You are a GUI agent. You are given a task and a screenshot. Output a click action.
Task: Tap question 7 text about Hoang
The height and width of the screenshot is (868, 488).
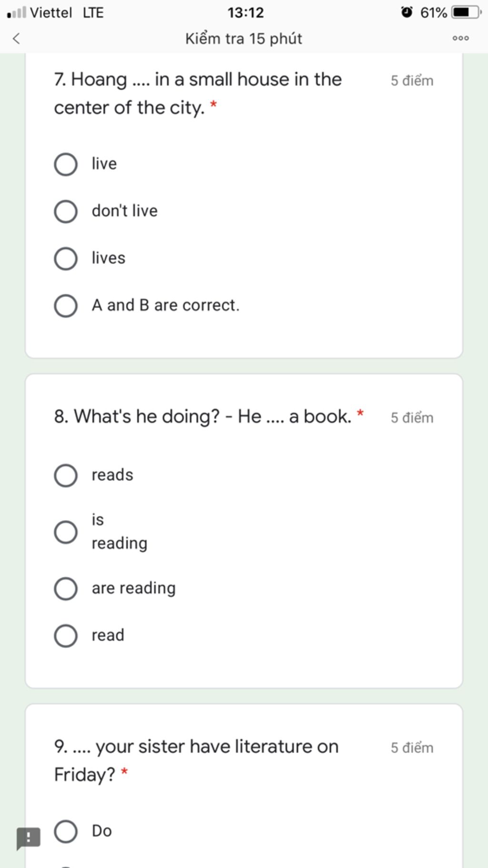198,93
